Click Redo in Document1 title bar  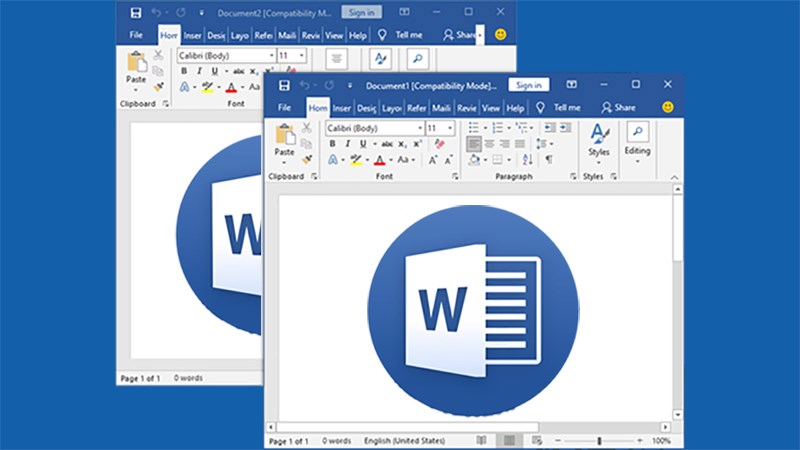(329, 85)
